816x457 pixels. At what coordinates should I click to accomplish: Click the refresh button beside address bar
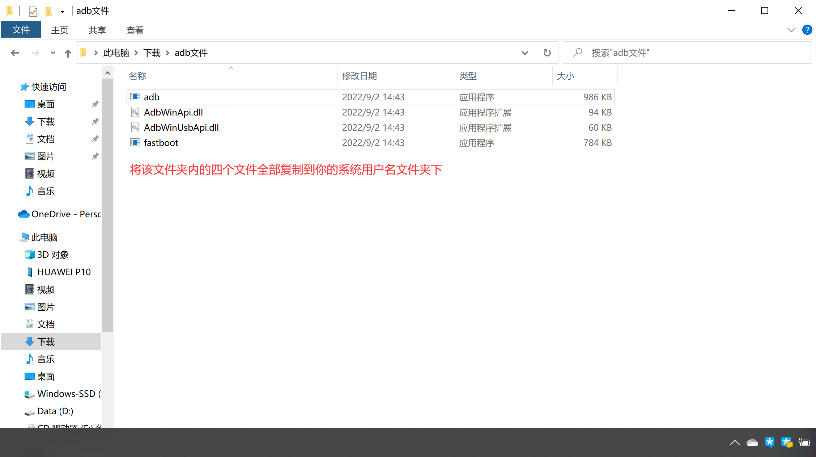(547, 52)
